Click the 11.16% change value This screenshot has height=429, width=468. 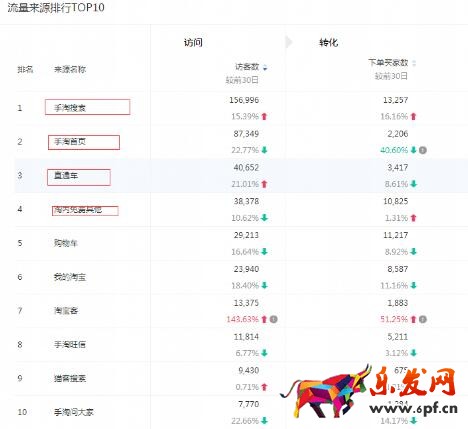click(394, 286)
